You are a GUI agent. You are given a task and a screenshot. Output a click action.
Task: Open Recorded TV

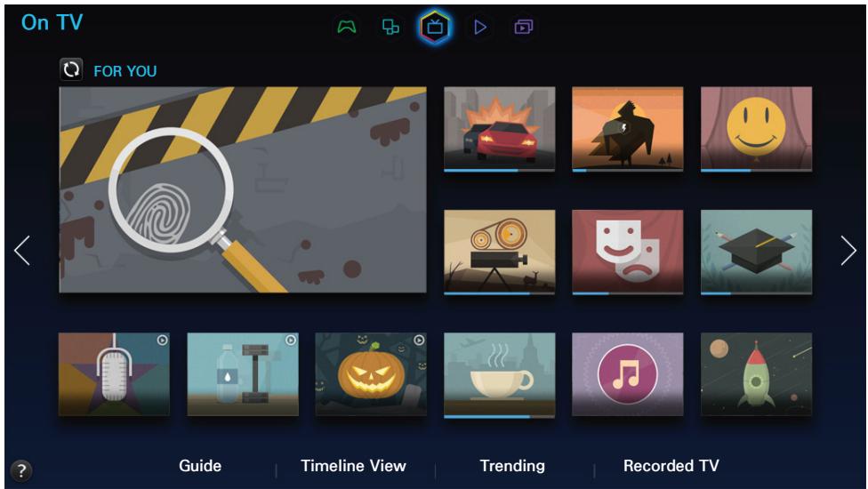(x=671, y=466)
